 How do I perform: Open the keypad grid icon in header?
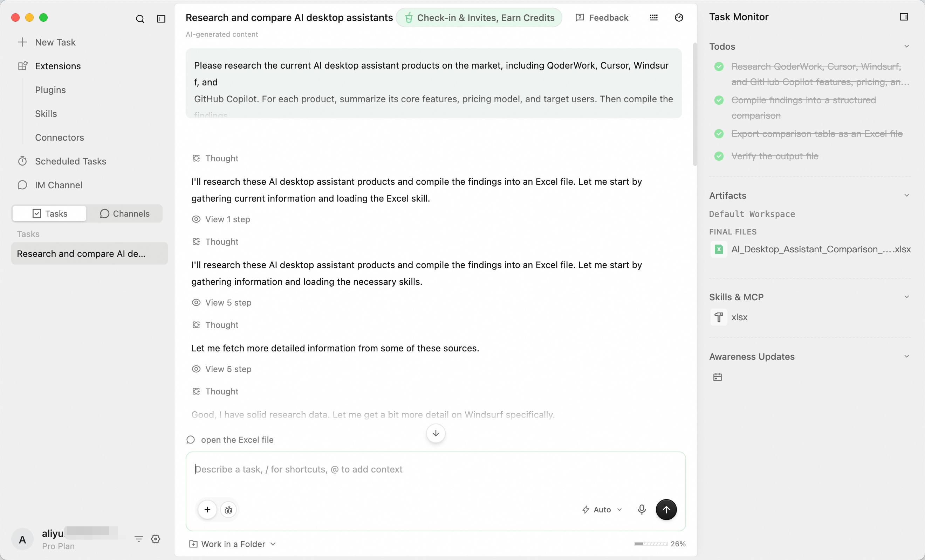(653, 17)
